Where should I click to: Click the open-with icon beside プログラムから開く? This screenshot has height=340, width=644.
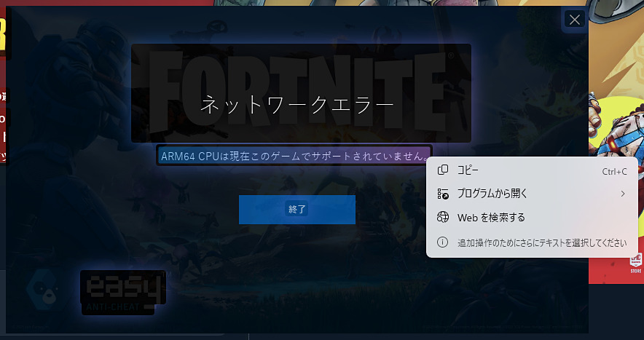(443, 194)
